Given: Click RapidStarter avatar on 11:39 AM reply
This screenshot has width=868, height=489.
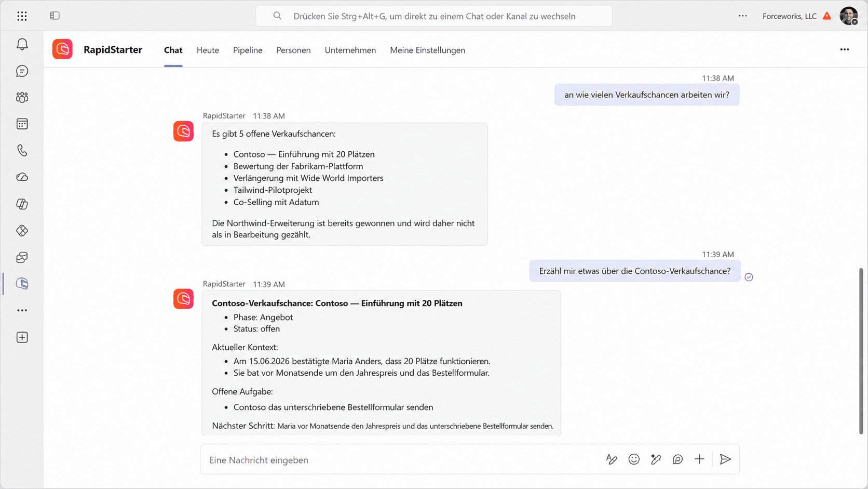Looking at the screenshot, I should 183,299.
